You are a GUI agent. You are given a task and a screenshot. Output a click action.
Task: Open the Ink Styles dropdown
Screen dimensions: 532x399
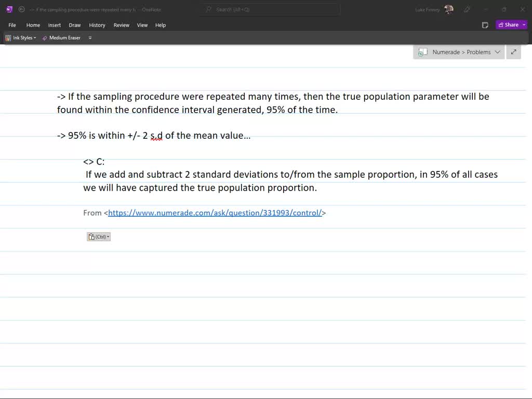[x=21, y=38]
